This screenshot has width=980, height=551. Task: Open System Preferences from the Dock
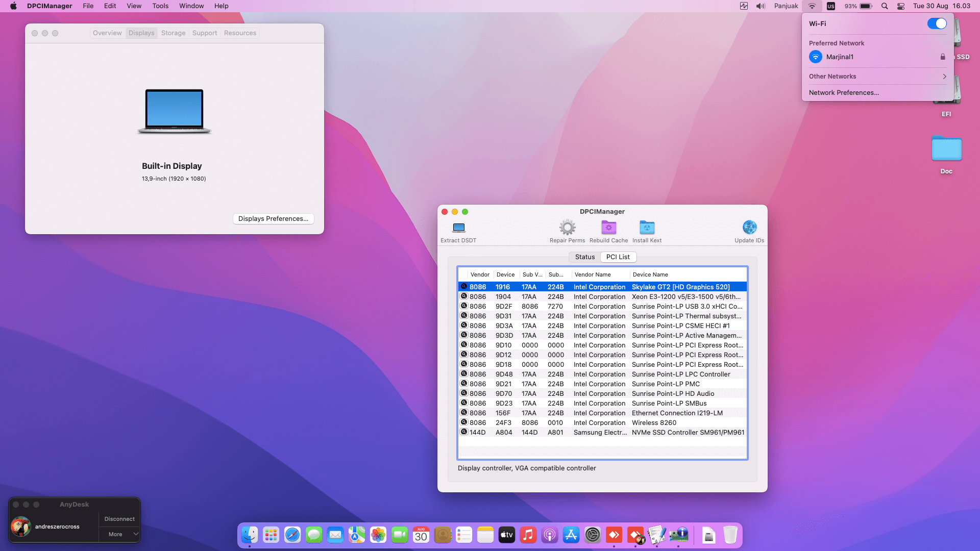click(x=592, y=535)
